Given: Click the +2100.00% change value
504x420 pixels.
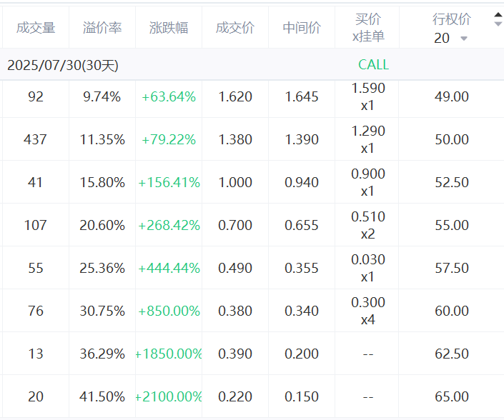Looking at the screenshot, I should point(169,397).
